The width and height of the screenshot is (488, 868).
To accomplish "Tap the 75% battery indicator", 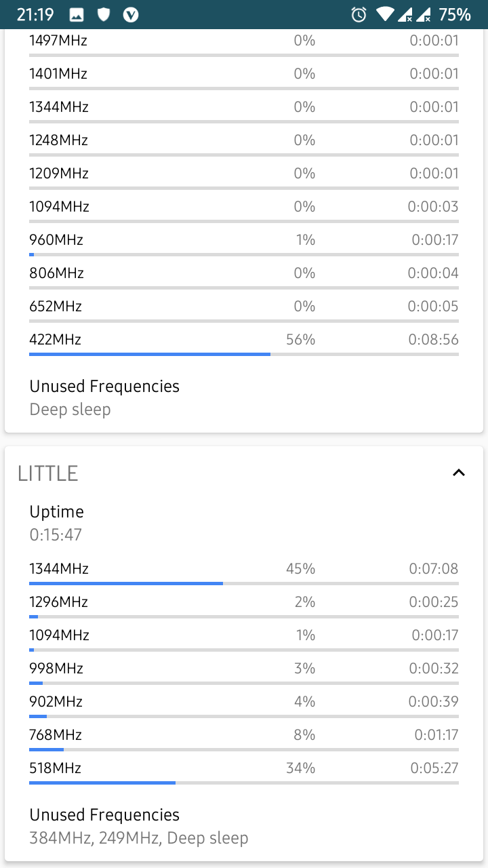I will point(455,14).
